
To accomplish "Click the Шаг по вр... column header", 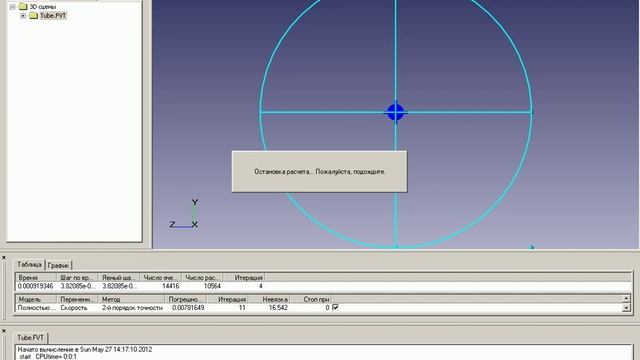I will coord(77,277).
